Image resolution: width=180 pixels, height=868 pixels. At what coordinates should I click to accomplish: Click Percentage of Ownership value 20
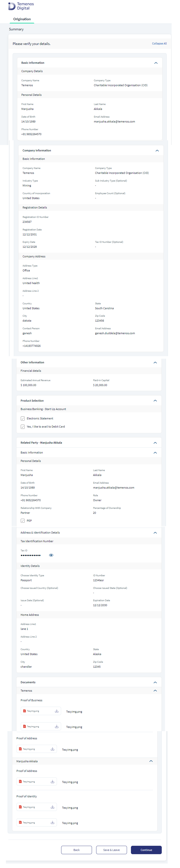[94, 513]
